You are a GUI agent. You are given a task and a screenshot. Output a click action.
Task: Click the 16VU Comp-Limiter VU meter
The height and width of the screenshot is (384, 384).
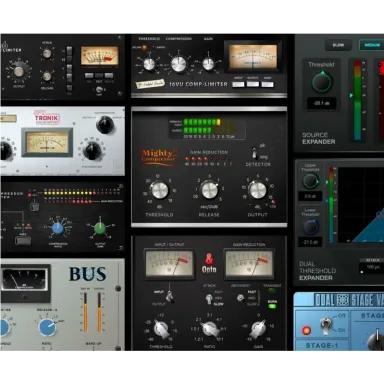(253, 57)
